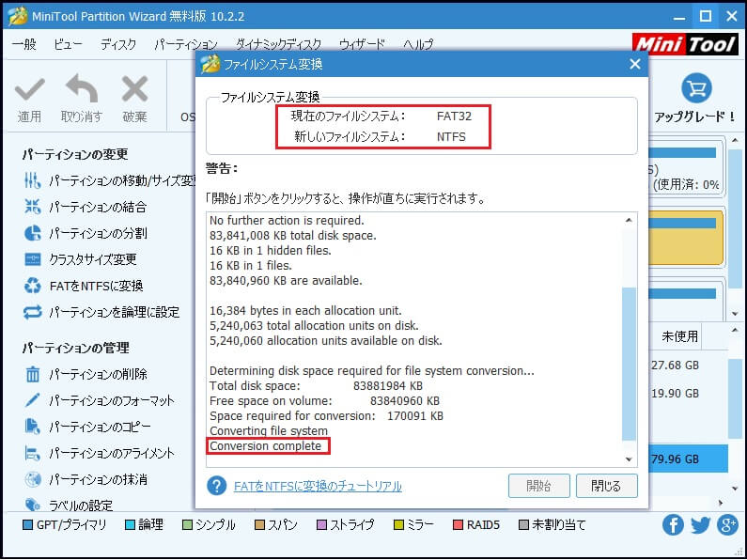Click partition list scroll-up arrow
This screenshot has height=560, width=747.
pyautogui.click(x=735, y=330)
